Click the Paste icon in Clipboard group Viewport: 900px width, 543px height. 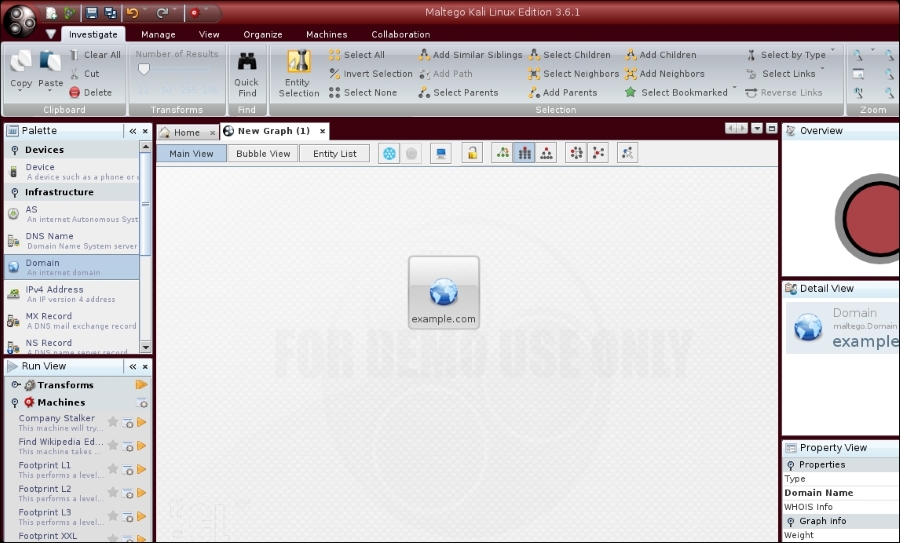point(51,62)
